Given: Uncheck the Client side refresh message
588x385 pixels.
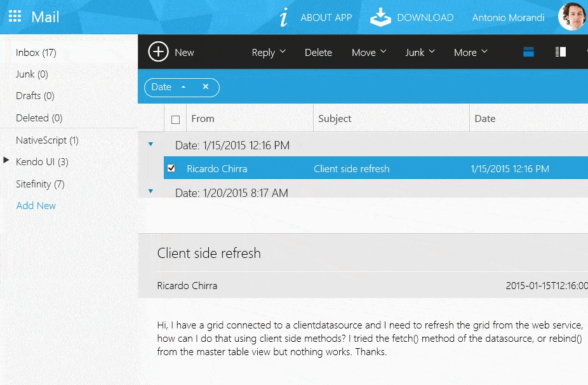Looking at the screenshot, I should [x=171, y=168].
